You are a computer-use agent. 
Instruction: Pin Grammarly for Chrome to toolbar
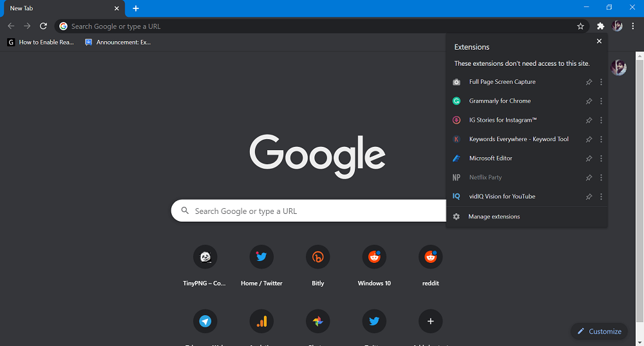pos(589,101)
